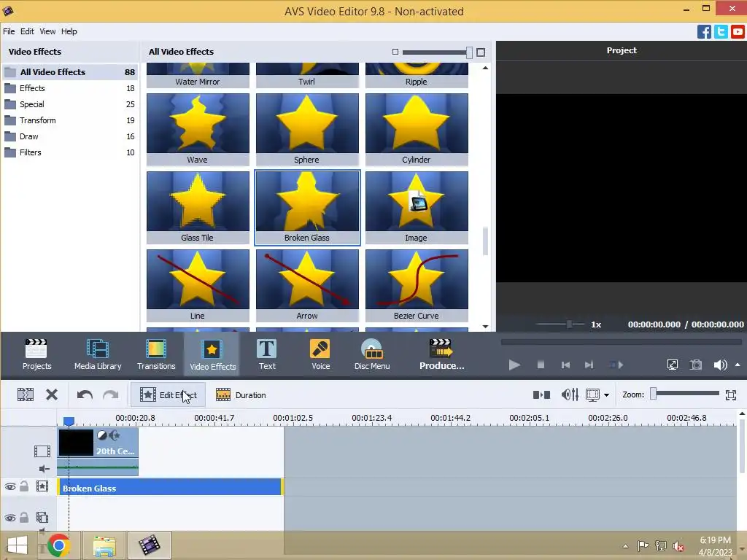Click the Duration button

coord(241,394)
